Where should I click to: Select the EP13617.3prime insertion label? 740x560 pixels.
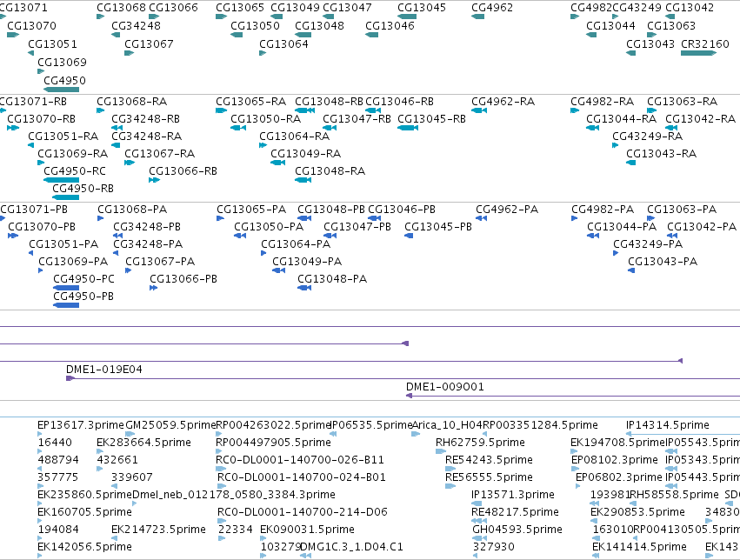tap(80, 425)
